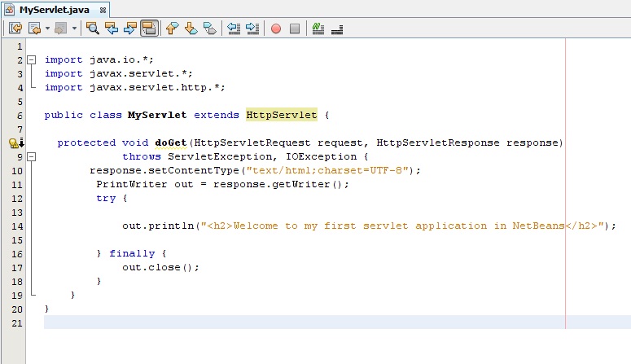Go to the next bookmark
The image size is (631, 364).
pos(191,29)
